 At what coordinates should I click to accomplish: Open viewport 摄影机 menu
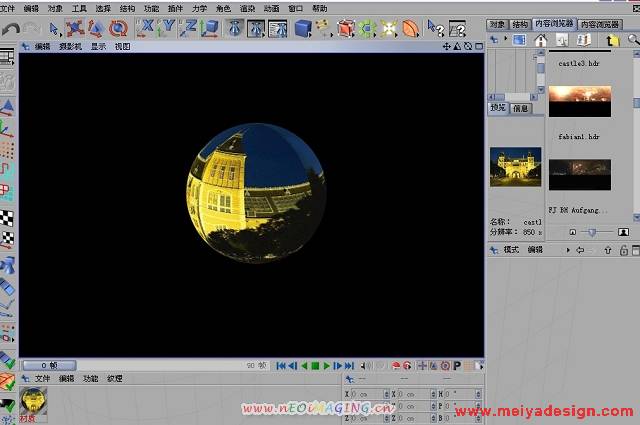(x=70, y=47)
